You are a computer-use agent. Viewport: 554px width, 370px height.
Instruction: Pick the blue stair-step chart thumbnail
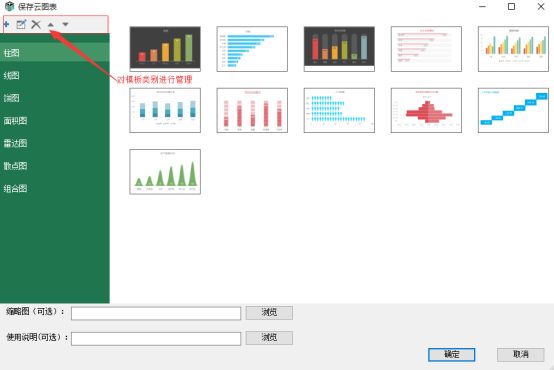pos(513,110)
